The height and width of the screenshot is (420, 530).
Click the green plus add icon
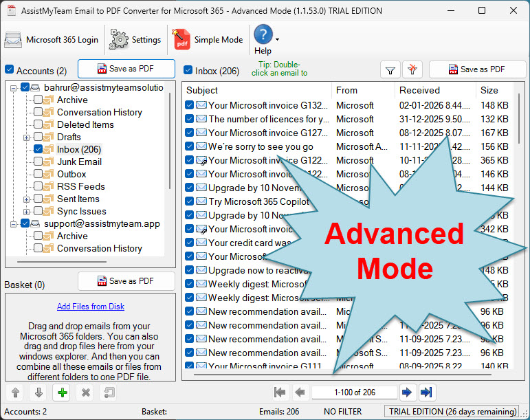click(63, 393)
